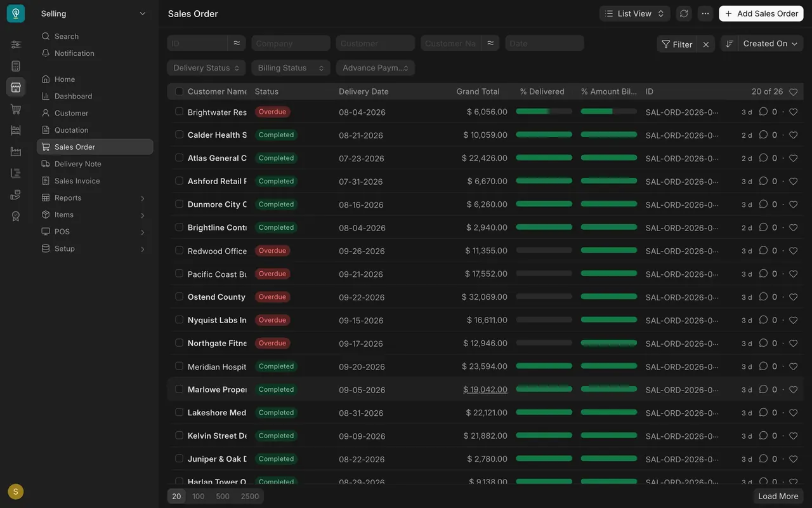Expand the Selling workspace dropdown
Viewport: 812px width, 508px height.
[x=94, y=13]
